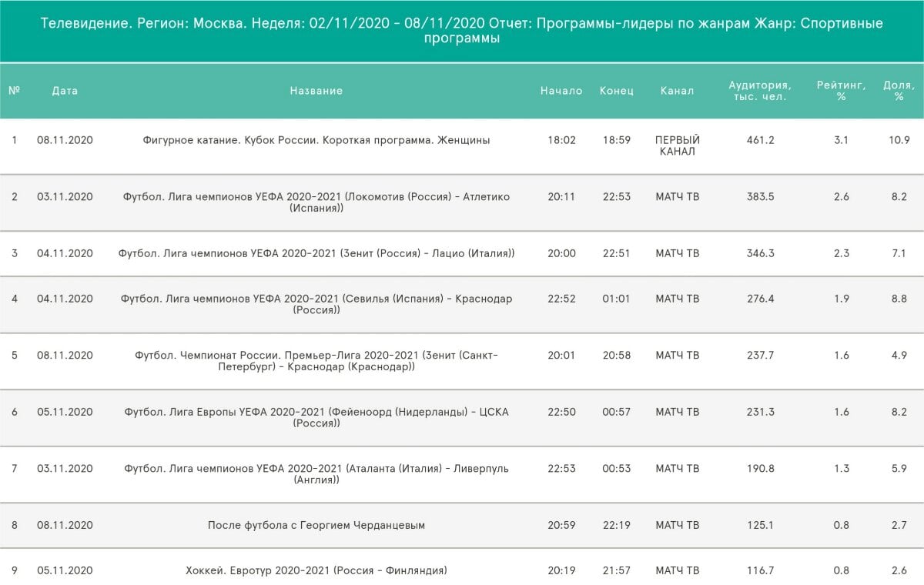The width and height of the screenshot is (924, 585).
Task: Click the Дата column header
Action: point(65,91)
